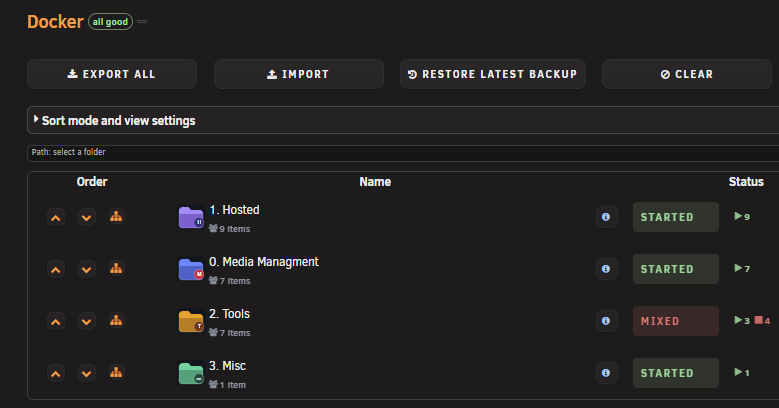Open the info button for 1. Hosted

pyautogui.click(x=606, y=217)
